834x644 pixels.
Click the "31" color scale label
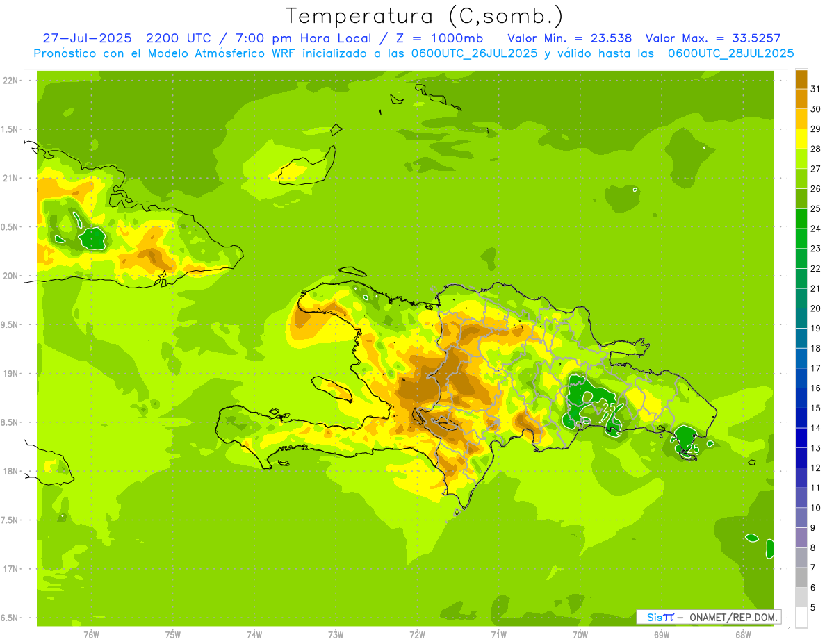point(815,89)
